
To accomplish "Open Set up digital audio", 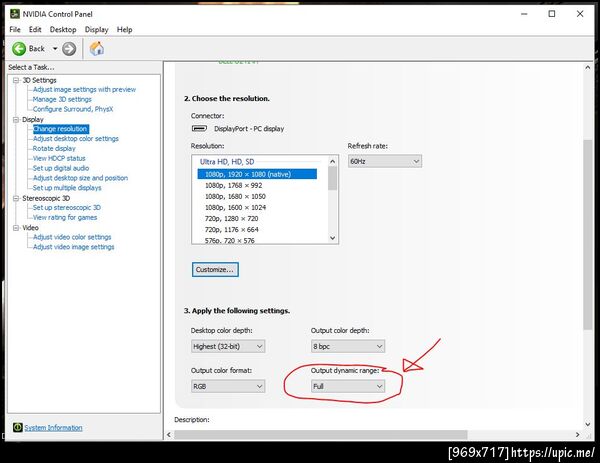I will (x=61, y=168).
